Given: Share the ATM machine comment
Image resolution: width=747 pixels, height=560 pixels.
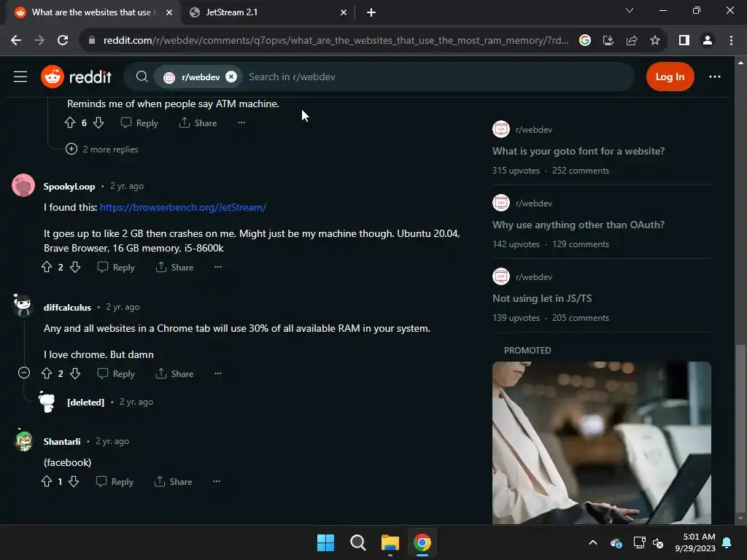Looking at the screenshot, I should 198,122.
